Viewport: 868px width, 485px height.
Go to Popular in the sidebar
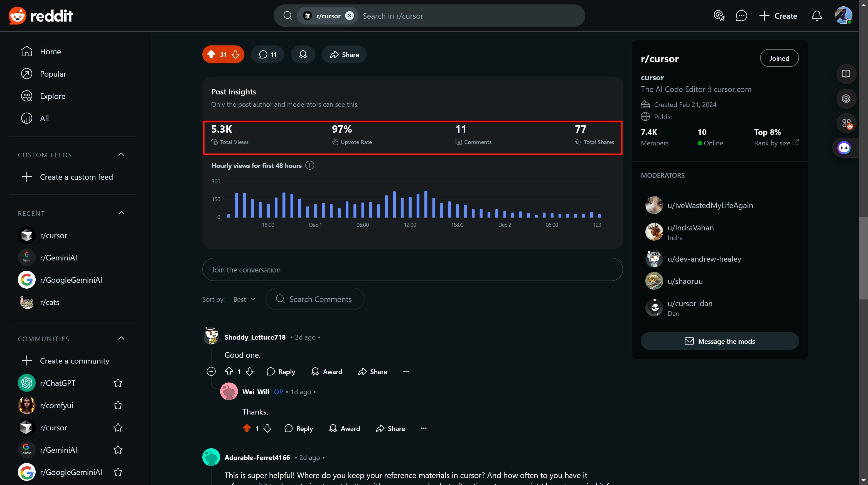click(53, 74)
